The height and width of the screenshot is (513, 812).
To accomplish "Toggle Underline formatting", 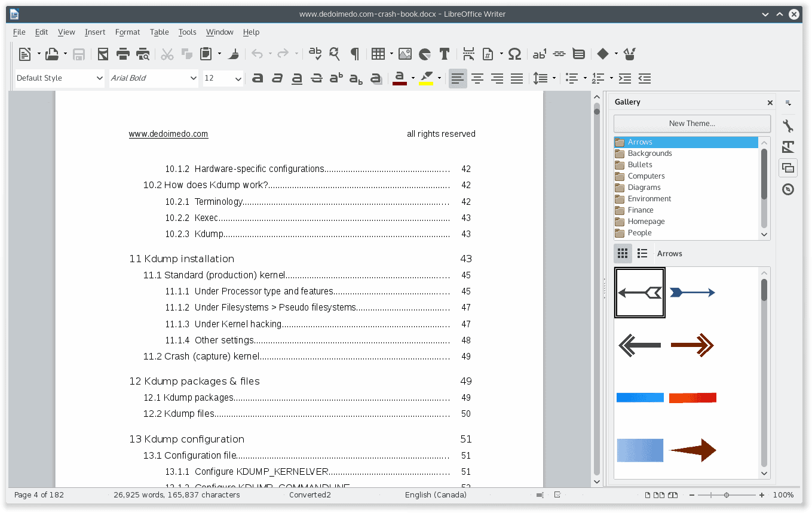I will [x=297, y=78].
